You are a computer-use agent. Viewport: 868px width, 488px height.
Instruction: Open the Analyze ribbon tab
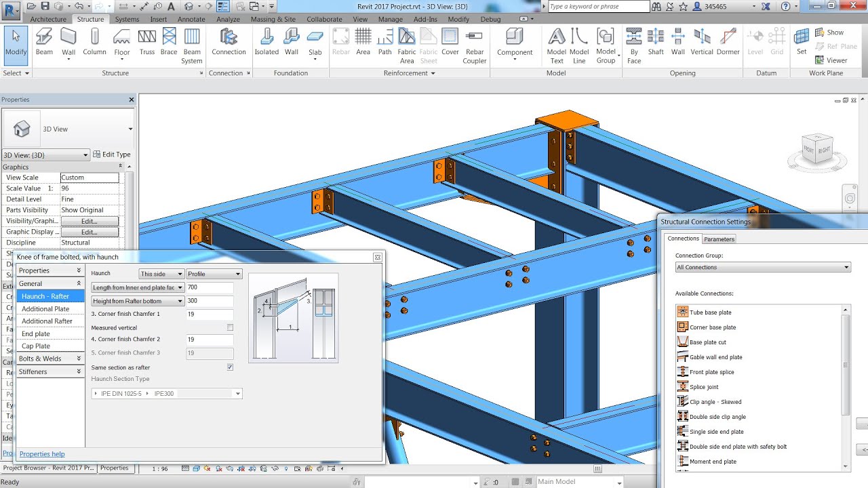(229, 19)
